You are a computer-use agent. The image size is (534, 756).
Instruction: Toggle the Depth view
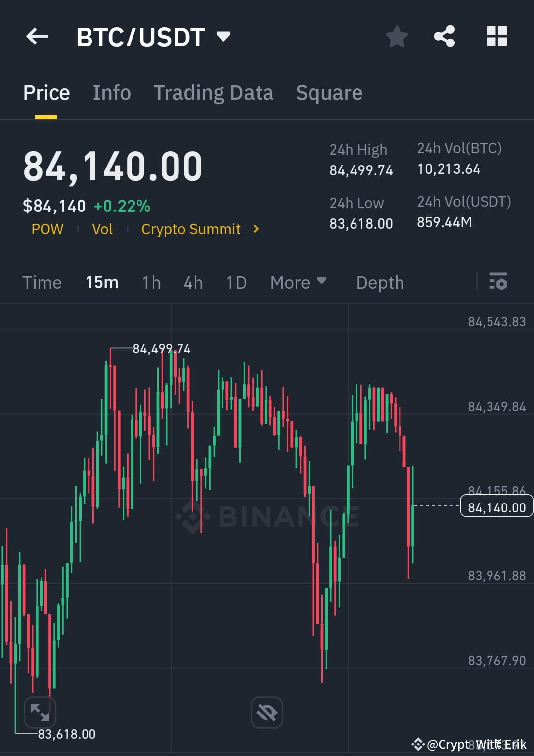(x=380, y=282)
